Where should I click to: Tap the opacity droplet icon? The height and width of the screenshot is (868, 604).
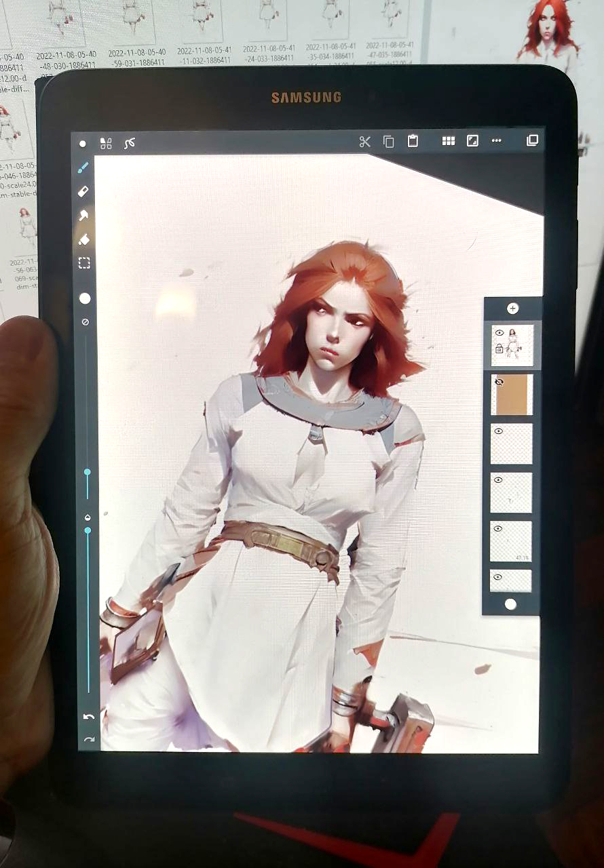(87, 518)
